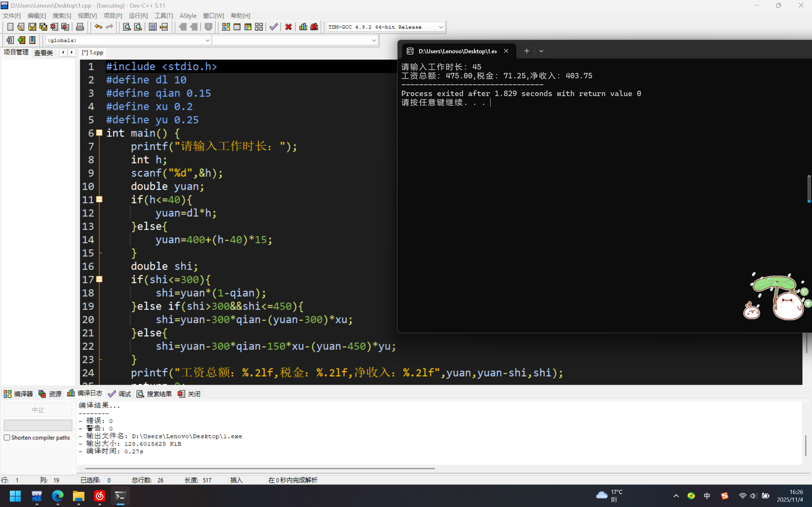The width and height of the screenshot is (812, 507).
Task: Switch to the 查看类 tab
Action: [43, 53]
